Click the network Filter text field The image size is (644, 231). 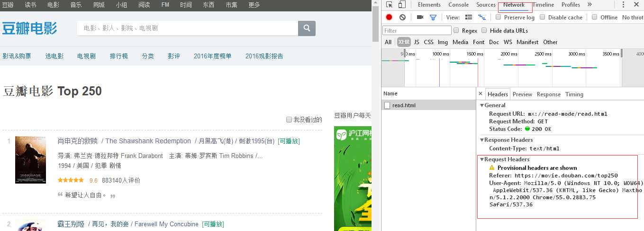417,30
